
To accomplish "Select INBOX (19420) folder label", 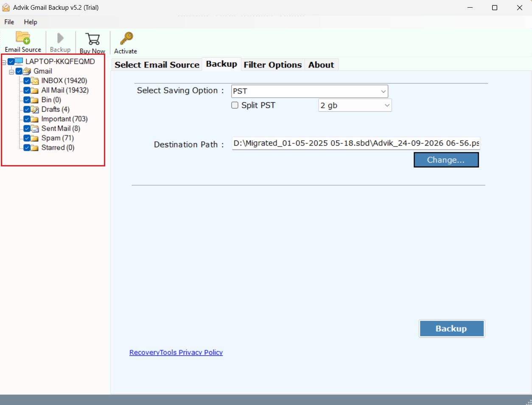I will (64, 81).
